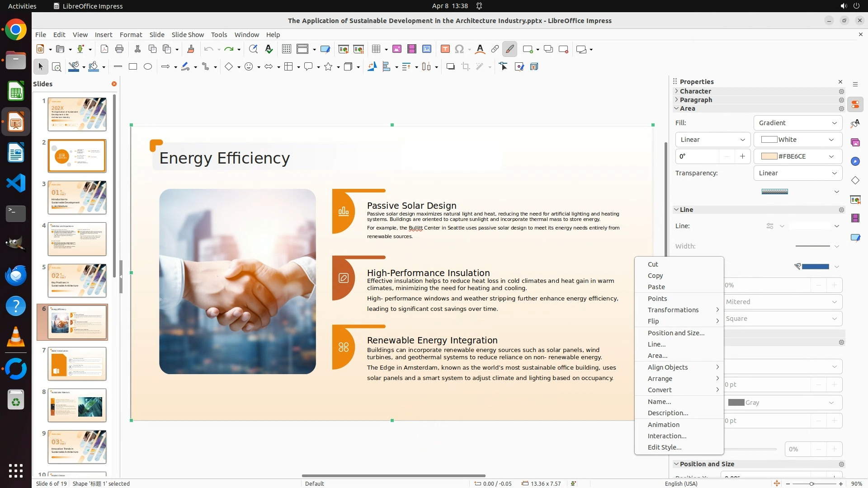Click Edit Style in context menu
This screenshot has width=868, height=488.
point(664,447)
